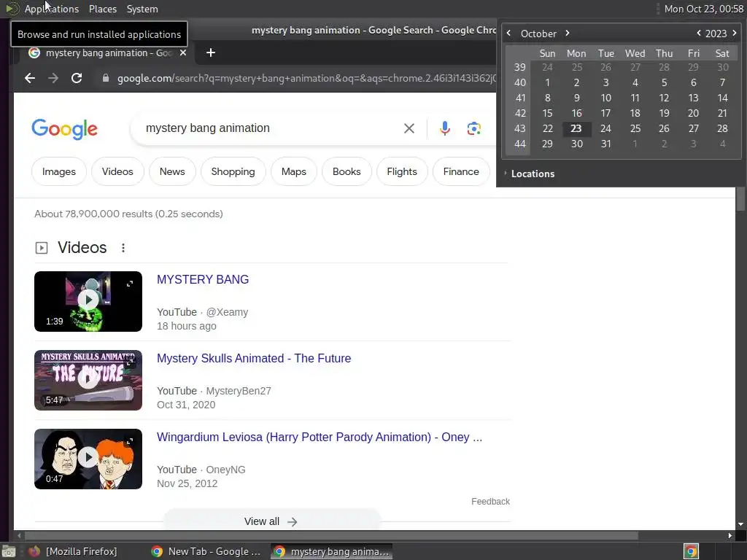Viewport: 747px width, 560px height.
Task: Open Videos section three-dot options
Action: point(123,248)
